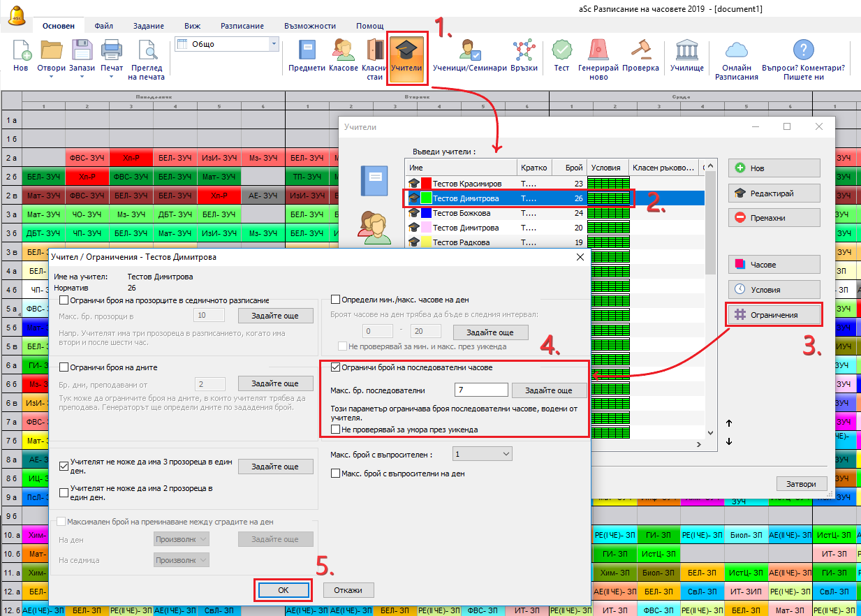861x616 pixels.
Task: Expand the Отвори button dropdown arrow
Action: [51, 77]
